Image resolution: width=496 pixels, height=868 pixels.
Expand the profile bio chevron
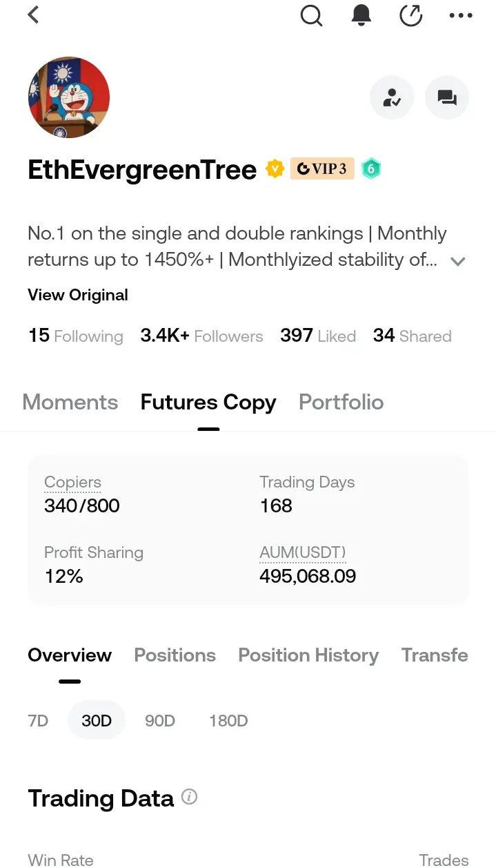[458, 261]
